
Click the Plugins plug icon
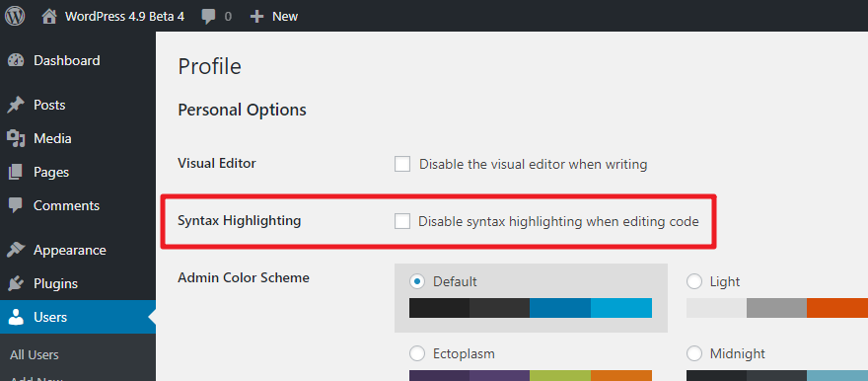click(x=16, y=284)
